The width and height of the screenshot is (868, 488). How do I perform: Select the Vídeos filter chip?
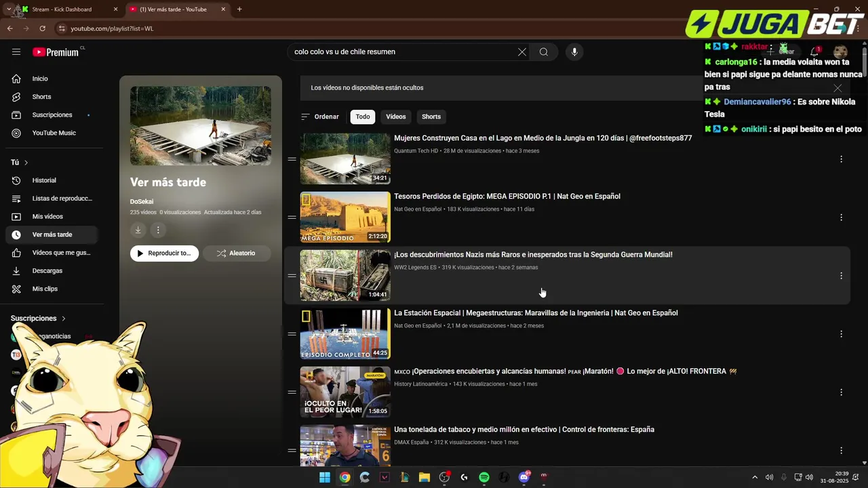(x=396, y=117)
